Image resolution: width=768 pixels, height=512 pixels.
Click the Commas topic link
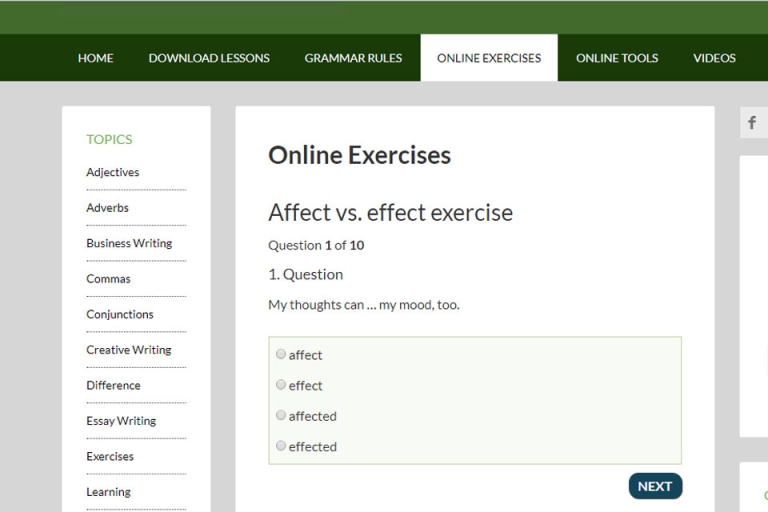tap(108, 279)
